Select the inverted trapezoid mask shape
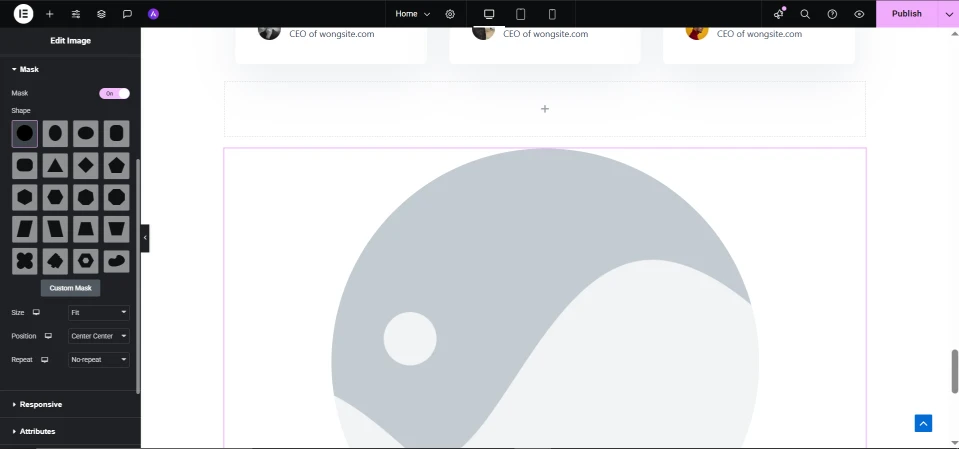959x449 pixels. 116,229
